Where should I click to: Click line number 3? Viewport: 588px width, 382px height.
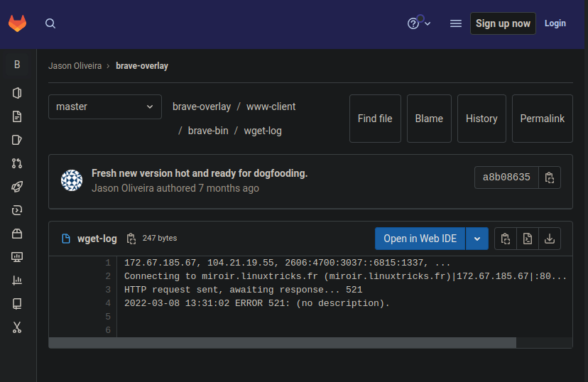[108, 290]
